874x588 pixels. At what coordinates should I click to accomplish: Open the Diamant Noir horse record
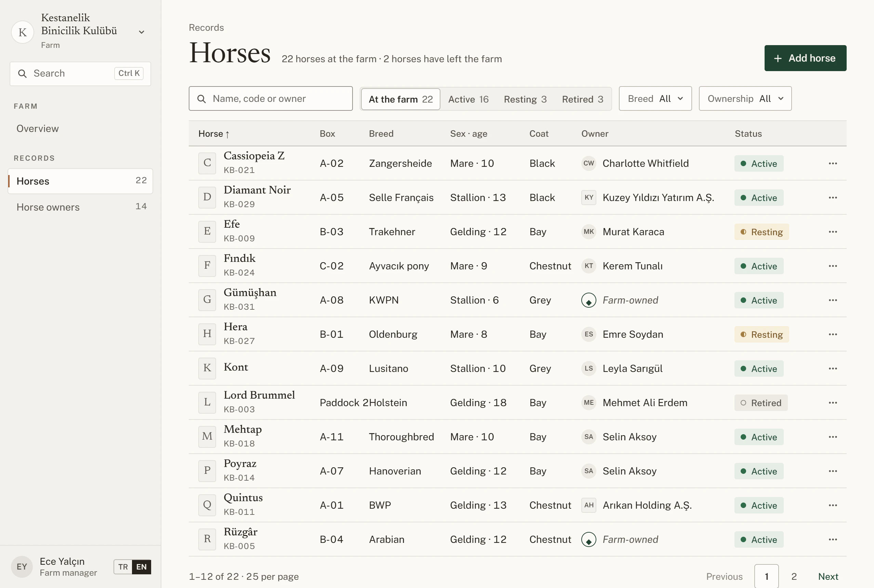tap(257, 190)
